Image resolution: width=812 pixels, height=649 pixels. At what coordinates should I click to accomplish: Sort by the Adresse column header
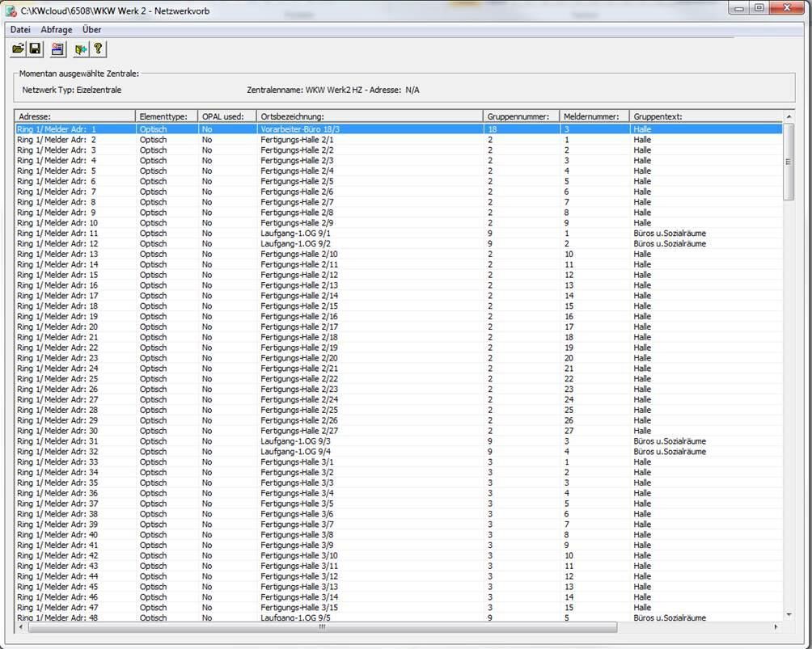coord(74,116)
